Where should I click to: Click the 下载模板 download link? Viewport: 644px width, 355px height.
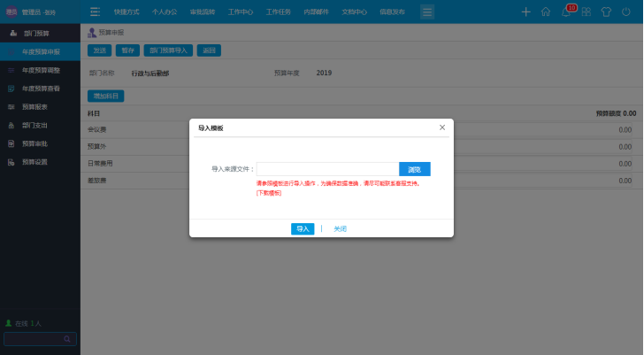click(269, 193)
